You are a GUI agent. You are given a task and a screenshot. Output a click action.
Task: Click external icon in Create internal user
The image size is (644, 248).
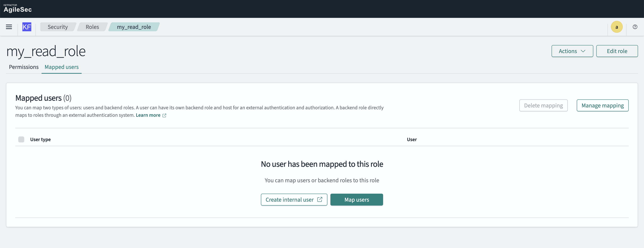[320, 200]
